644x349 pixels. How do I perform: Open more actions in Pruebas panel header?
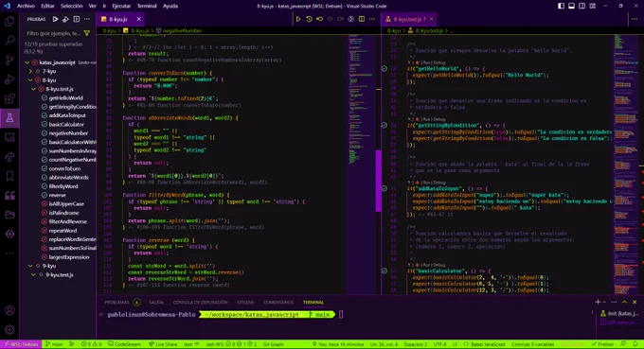point(87,19)
